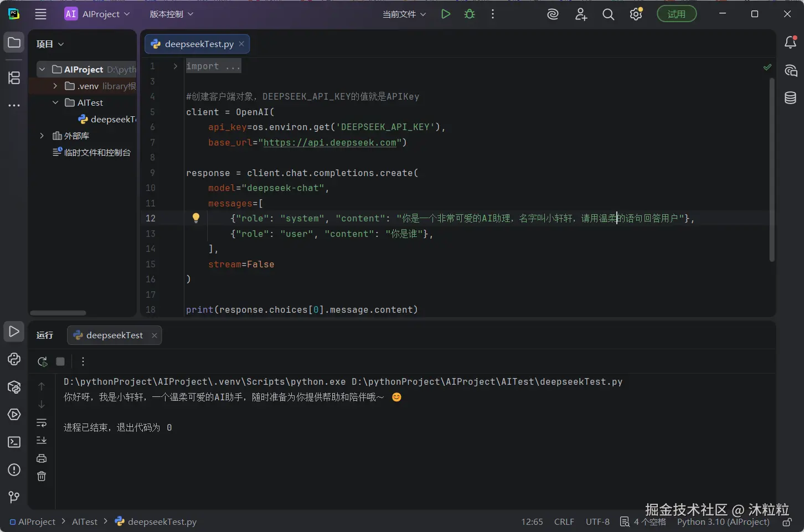
Task: Open more options in run toolbar
Action: [83, 361]
